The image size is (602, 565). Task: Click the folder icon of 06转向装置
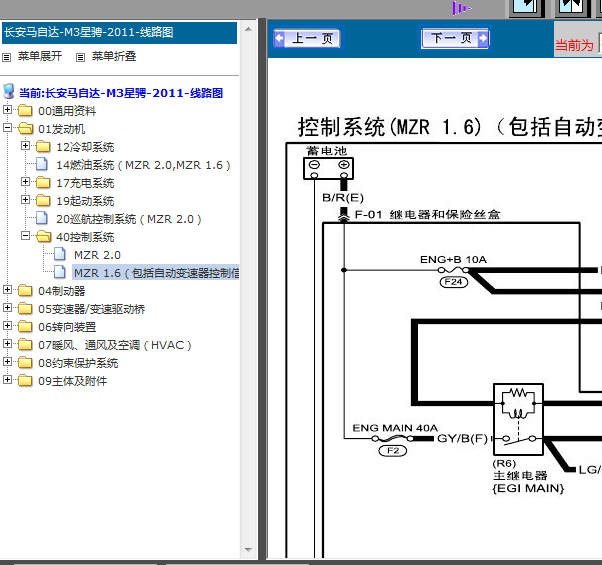pos(25,327)
